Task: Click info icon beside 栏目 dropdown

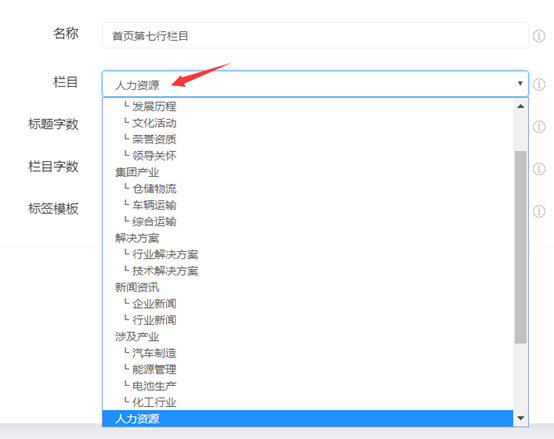Action: point(539,84)
